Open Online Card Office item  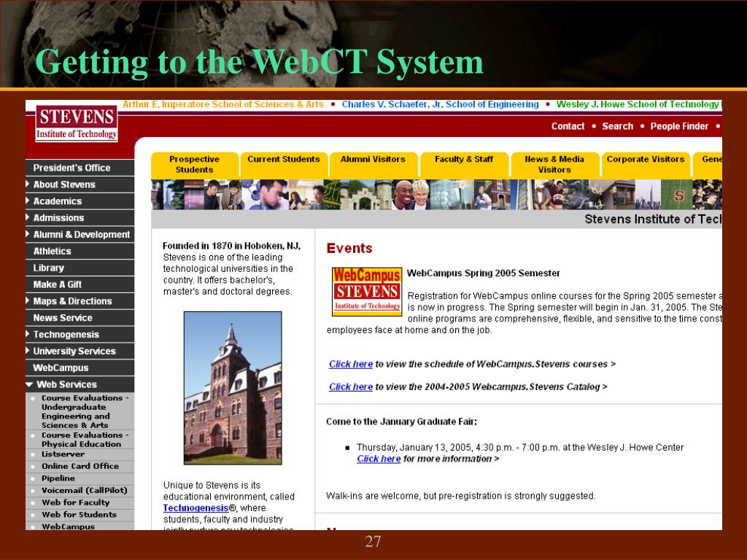tap(80, 466)
